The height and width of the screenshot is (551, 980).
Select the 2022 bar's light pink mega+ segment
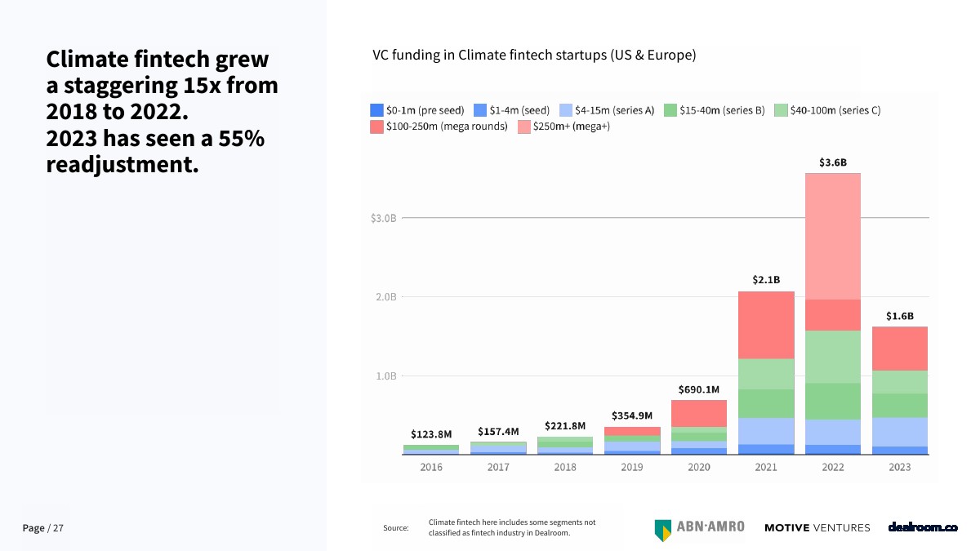(832, 236)
